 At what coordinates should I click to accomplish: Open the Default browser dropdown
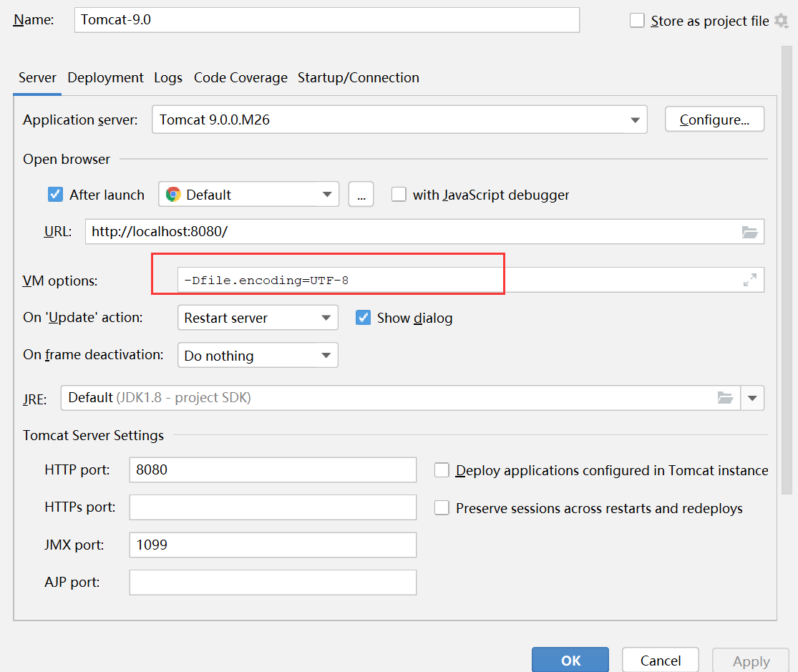coord(249,195)
